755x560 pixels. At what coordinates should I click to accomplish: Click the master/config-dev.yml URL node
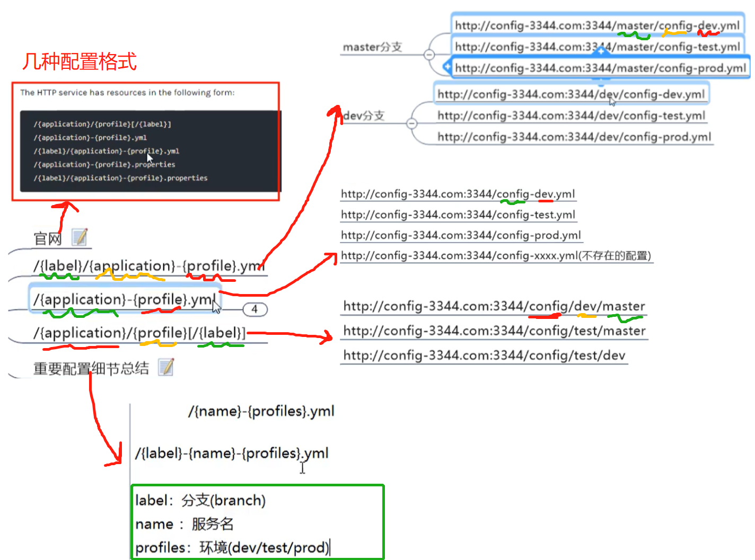[x=598, y=25]
